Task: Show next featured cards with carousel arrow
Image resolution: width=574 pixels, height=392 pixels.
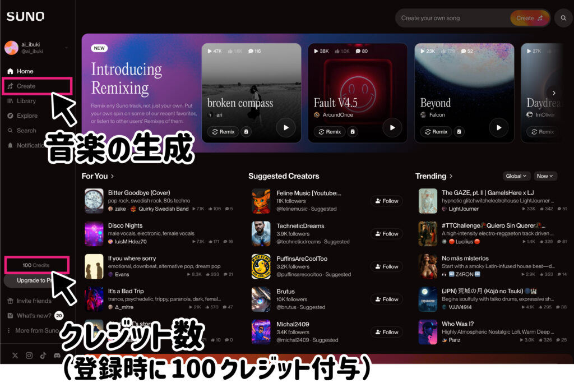Action: coord(554,93)
